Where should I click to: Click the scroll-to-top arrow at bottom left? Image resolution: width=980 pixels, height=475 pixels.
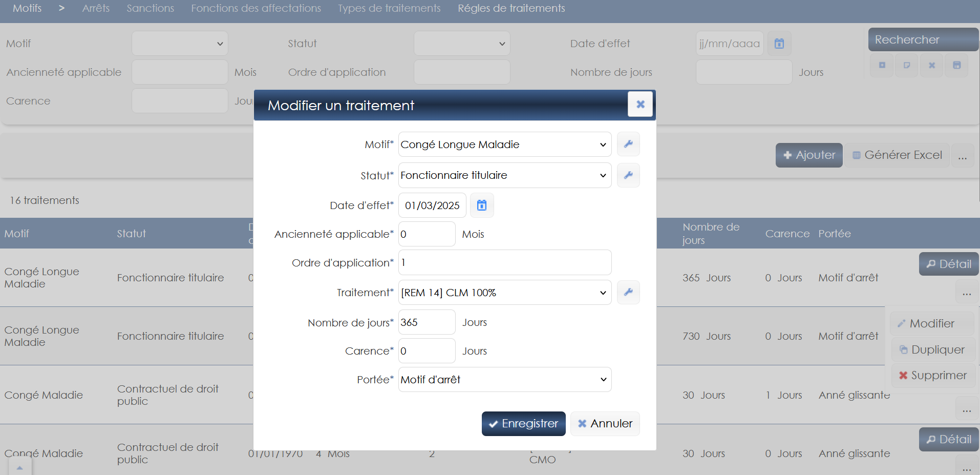pyautogui.click(x=19, y=467)
